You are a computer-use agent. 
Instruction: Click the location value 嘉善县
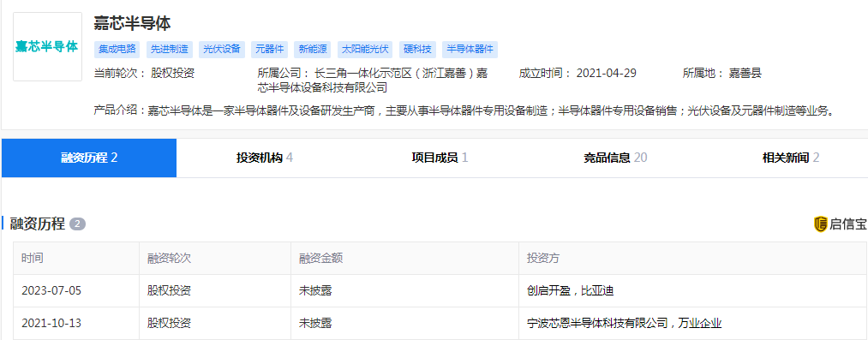[745, 74]
